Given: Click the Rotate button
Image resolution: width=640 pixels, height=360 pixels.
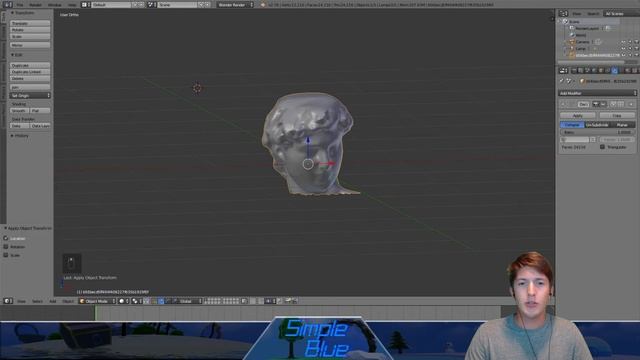Looking at the screenshot, I should 30,30.
